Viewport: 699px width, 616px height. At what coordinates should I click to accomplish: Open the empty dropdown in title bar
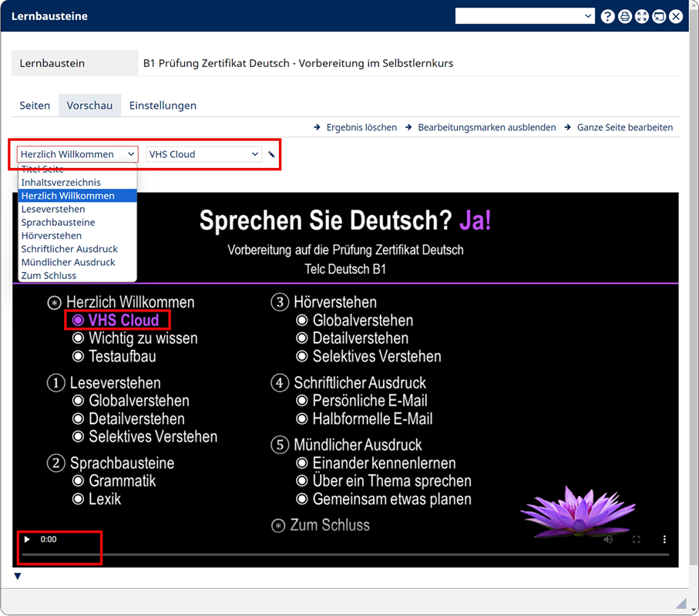point(524,16)
